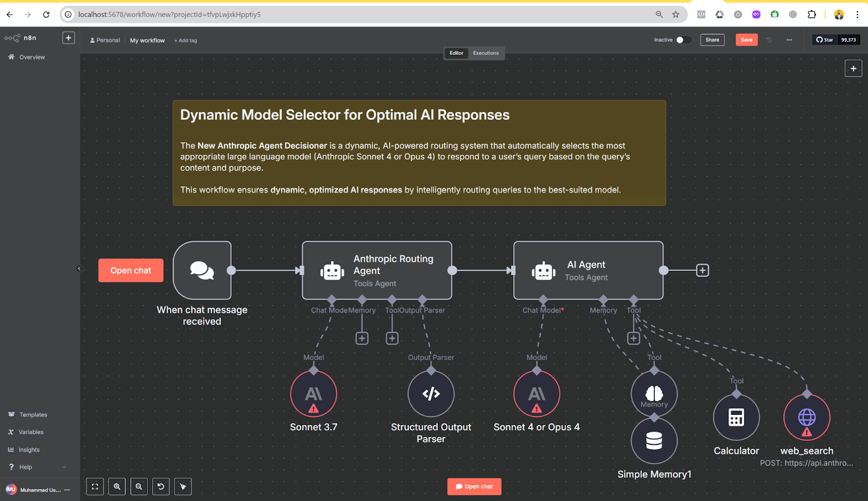The image size is (868, 501).
Task: Reload the browser page
Action: [x=46, y=15]
